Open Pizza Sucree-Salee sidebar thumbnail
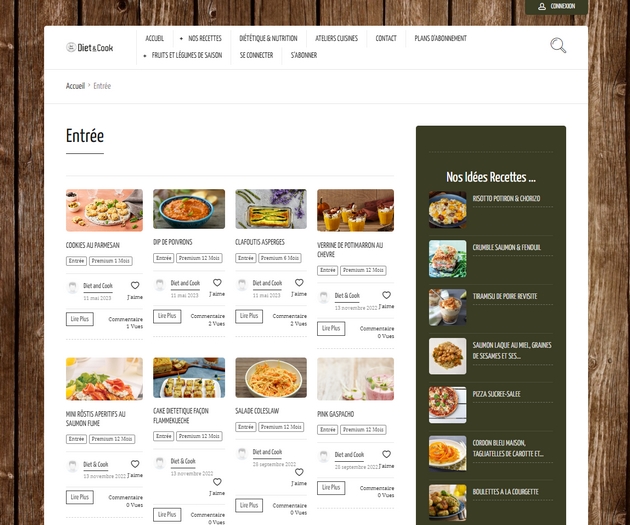This screenshot has width=630, height=525. click(x=448, y=405)
